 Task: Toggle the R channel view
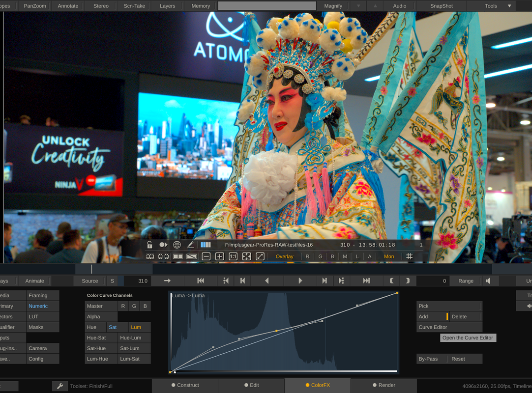307,257
